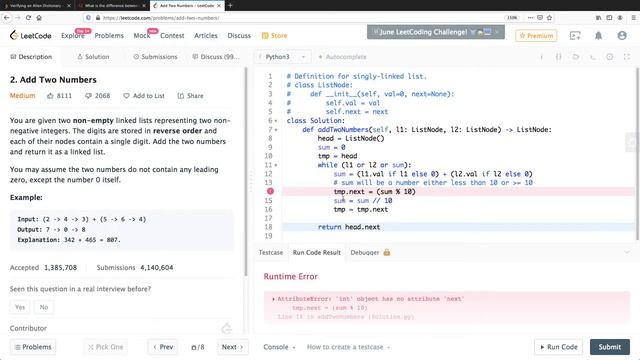Viewport: 640px width, 360px height.
Task: Open Explore in top navigation
Action: pyautogui.click(x=73, y=36)
